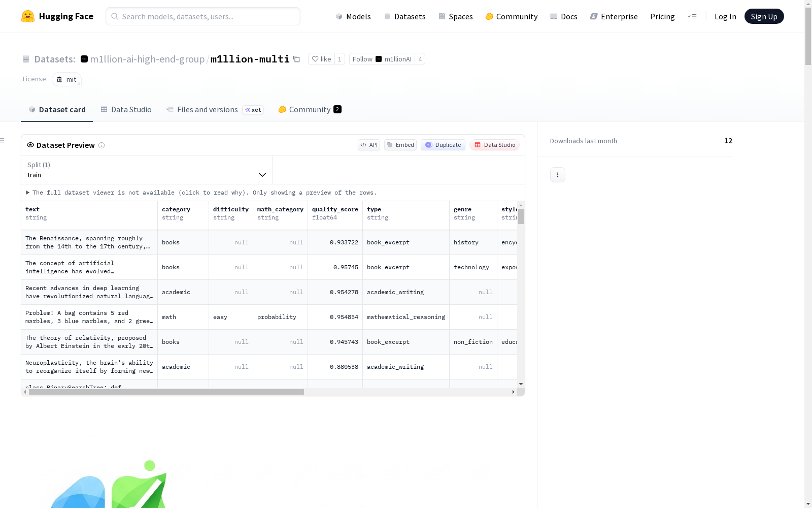Focus the search models input field
Screen dimensions: 812x508
(203, 16)
